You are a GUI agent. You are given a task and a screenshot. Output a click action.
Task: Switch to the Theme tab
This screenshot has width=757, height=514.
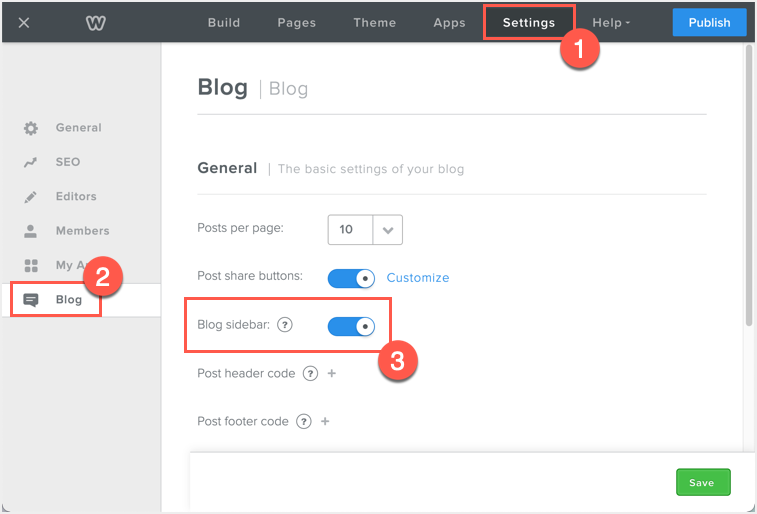pos(375,22)
